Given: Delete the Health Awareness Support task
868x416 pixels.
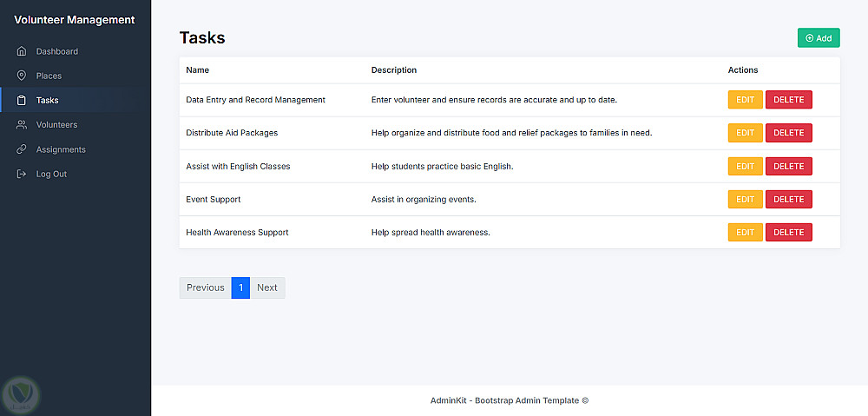Looking at the screenshot, I should point(788,232).
